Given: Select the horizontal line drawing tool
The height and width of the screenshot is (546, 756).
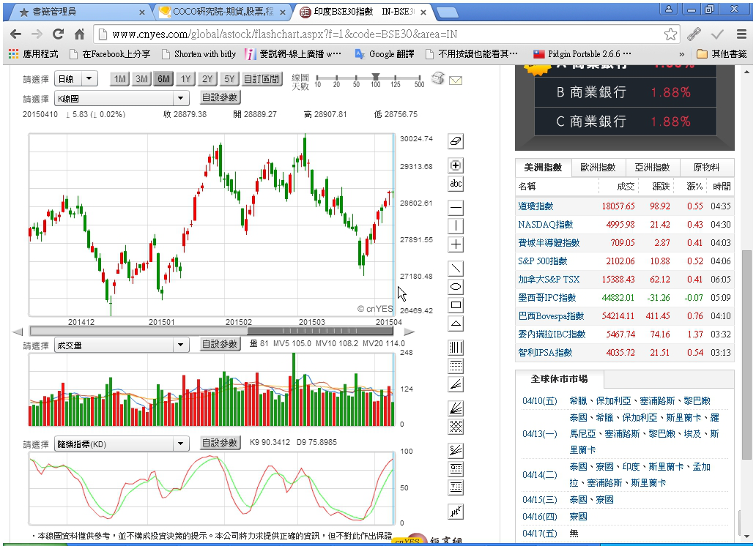Looking at the screenshot, I should [x=456, y=208].
